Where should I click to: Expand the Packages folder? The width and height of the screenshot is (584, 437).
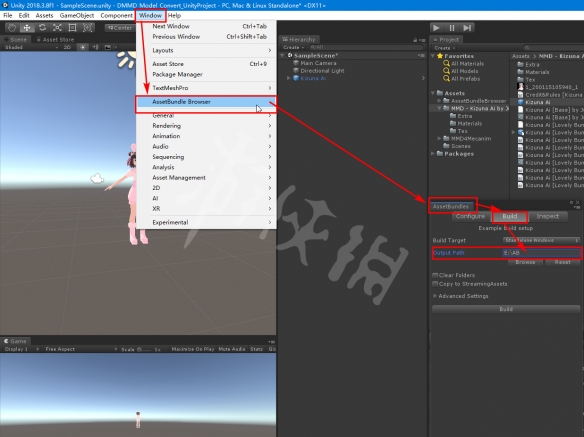pyautogui.click(x=433, y=154)
